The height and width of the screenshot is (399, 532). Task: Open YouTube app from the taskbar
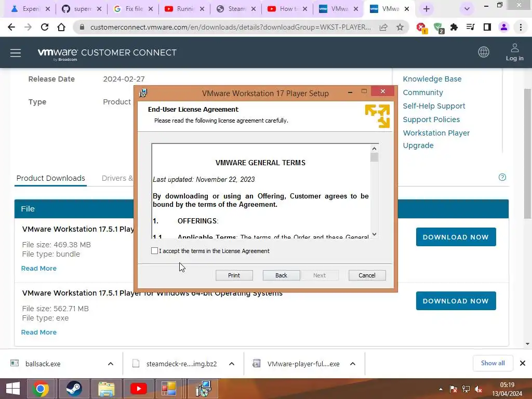click(139, 389)
